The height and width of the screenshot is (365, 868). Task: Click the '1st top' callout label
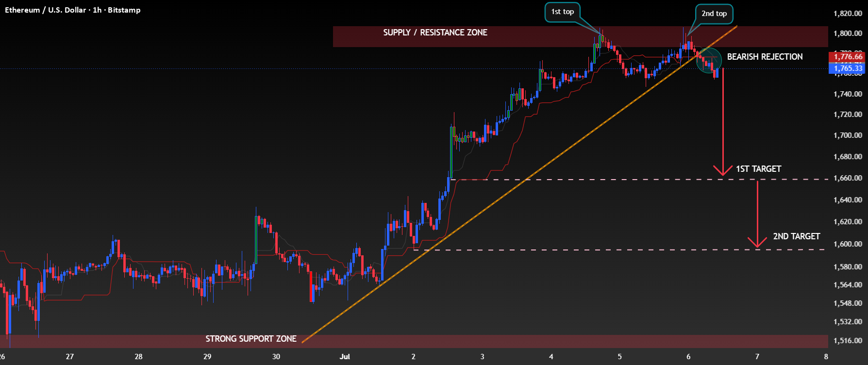pyautogui.click(x=563, y=12)
